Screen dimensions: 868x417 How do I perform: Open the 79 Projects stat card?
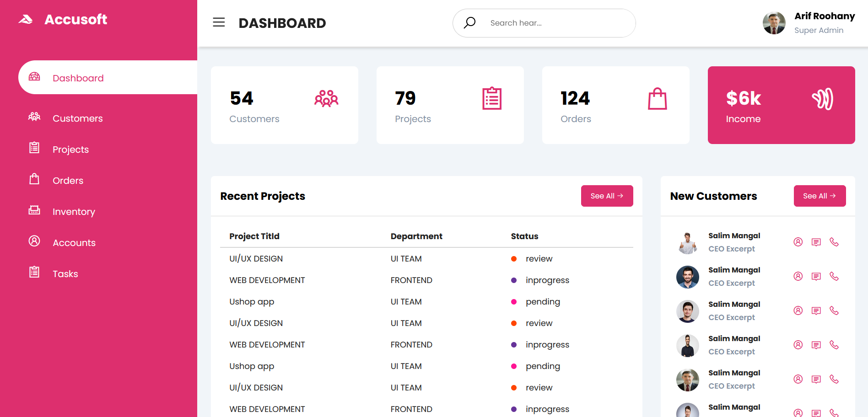coord(450,105)
